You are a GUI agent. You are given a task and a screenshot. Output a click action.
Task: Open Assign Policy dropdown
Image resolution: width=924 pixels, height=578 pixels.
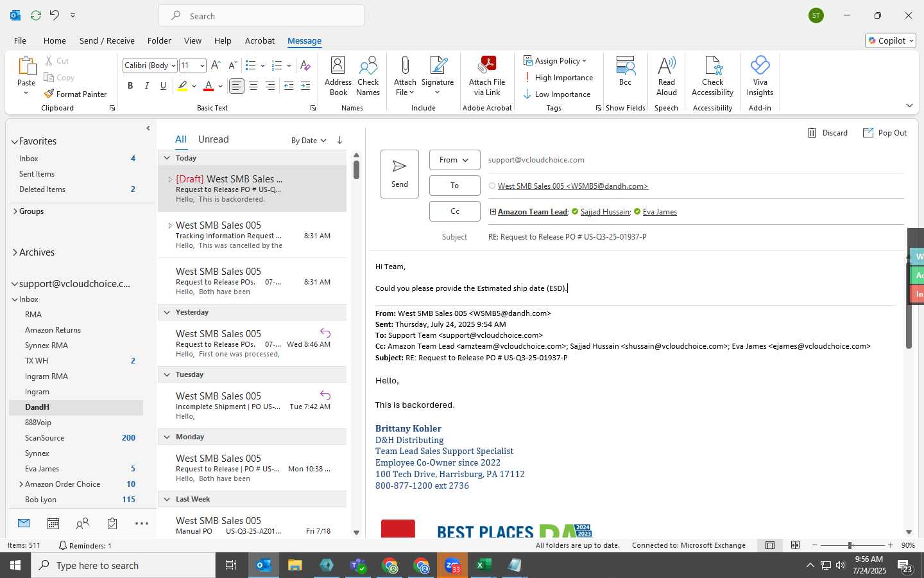coord(556,61)
